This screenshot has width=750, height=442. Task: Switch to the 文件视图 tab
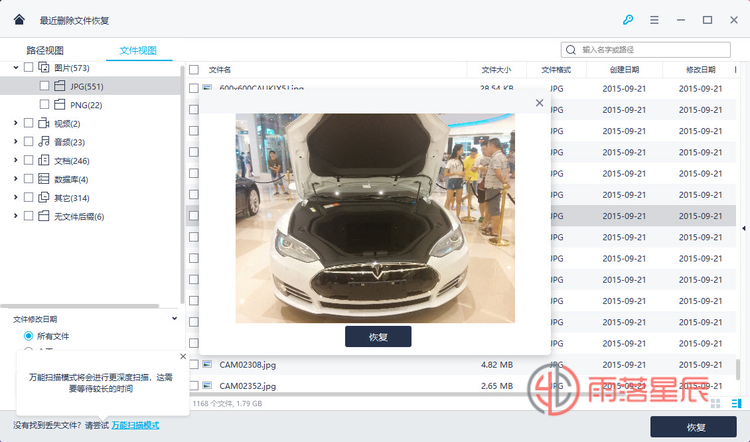tap(138, 50)
